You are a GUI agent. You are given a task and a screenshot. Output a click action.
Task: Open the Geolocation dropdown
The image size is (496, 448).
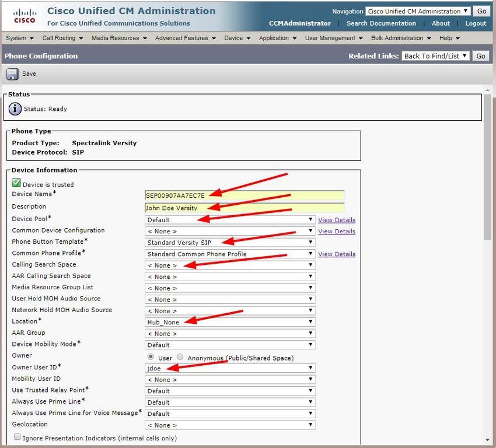click(x=230, y=425)
